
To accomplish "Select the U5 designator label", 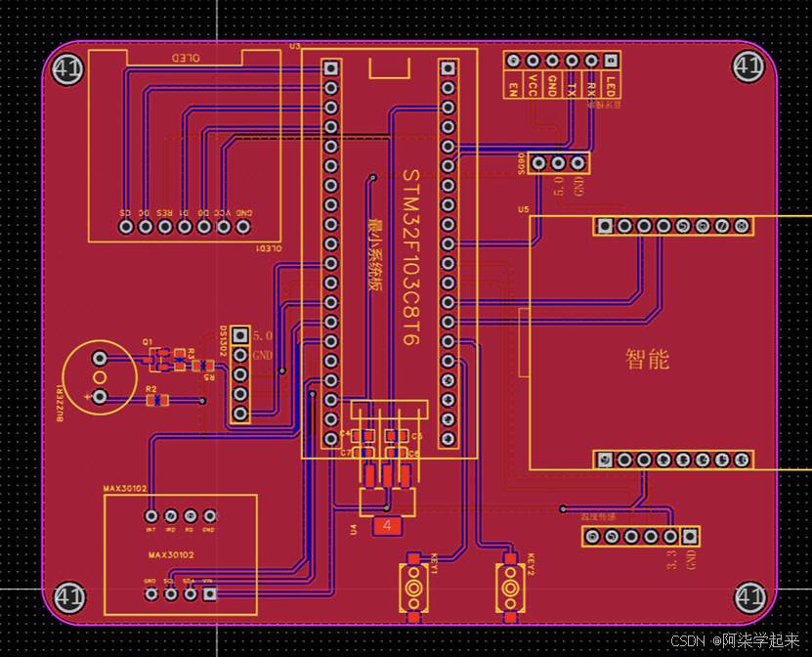I will [524, 209].
